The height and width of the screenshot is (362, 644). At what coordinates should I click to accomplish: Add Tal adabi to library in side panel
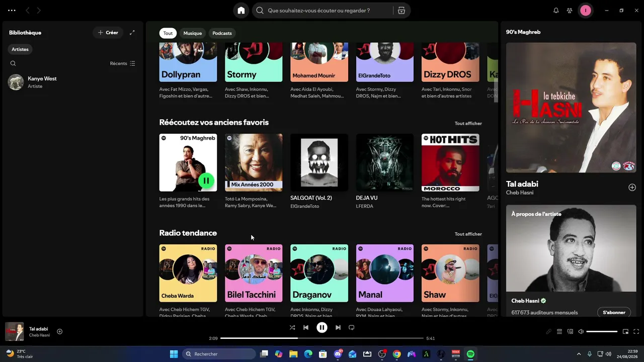632,188
